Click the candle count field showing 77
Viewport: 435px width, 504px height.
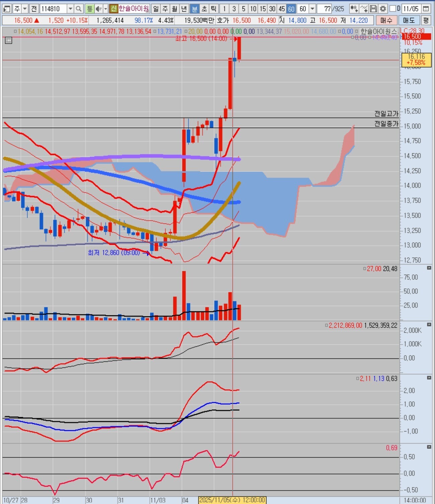pos(324,9)
